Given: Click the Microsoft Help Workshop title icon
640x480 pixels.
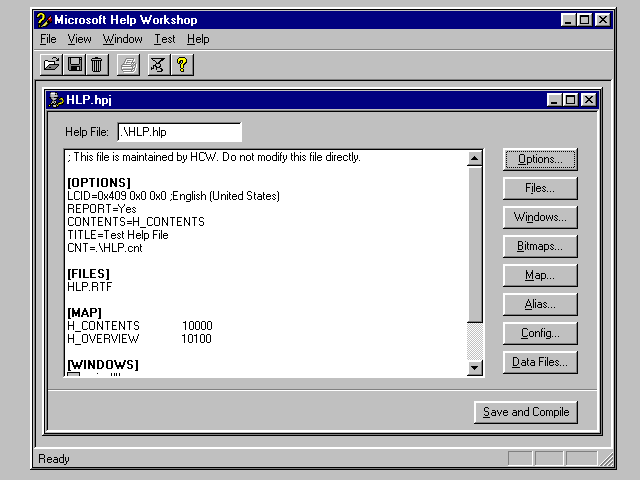Looking at the screenshot, I should [x=43, y=19].
